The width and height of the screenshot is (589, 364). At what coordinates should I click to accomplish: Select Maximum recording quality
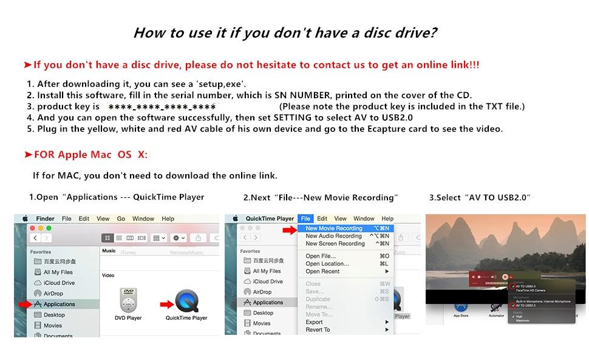pyautogui.click(x=523, y=320)
